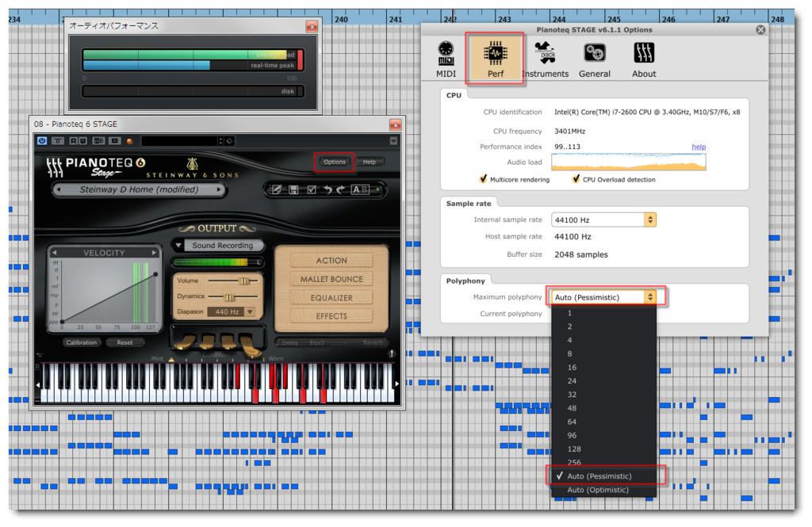Select Auto (Pessimistic) polyphony
812x527 pixels.
click(603, 476)
